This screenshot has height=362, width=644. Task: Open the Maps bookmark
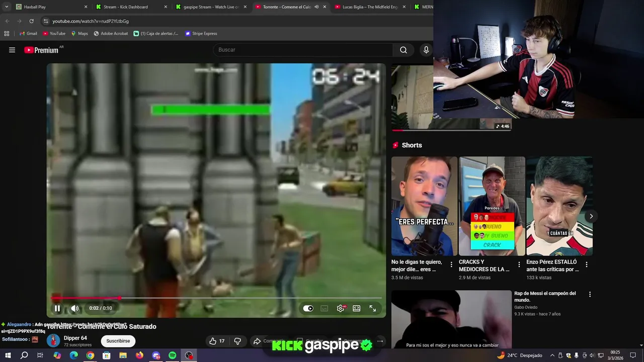tap(79, 34)
